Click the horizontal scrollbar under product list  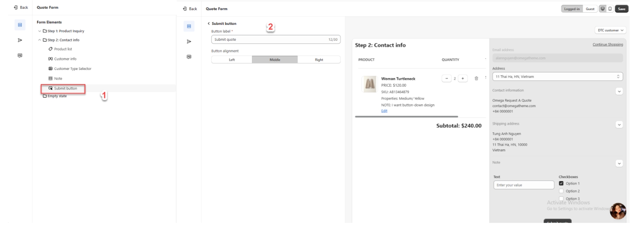[406, 117]
